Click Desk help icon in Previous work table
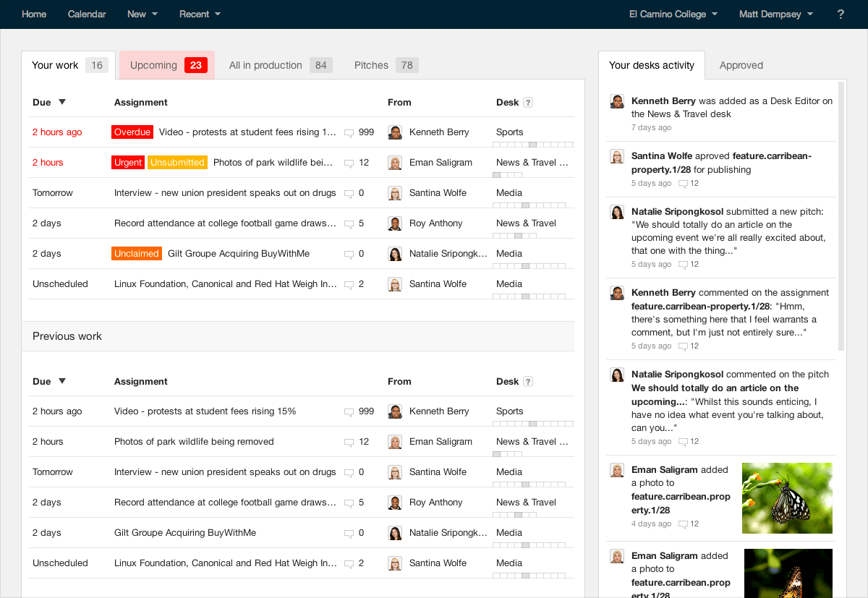The image size is (868, 598). click(528, 382)
